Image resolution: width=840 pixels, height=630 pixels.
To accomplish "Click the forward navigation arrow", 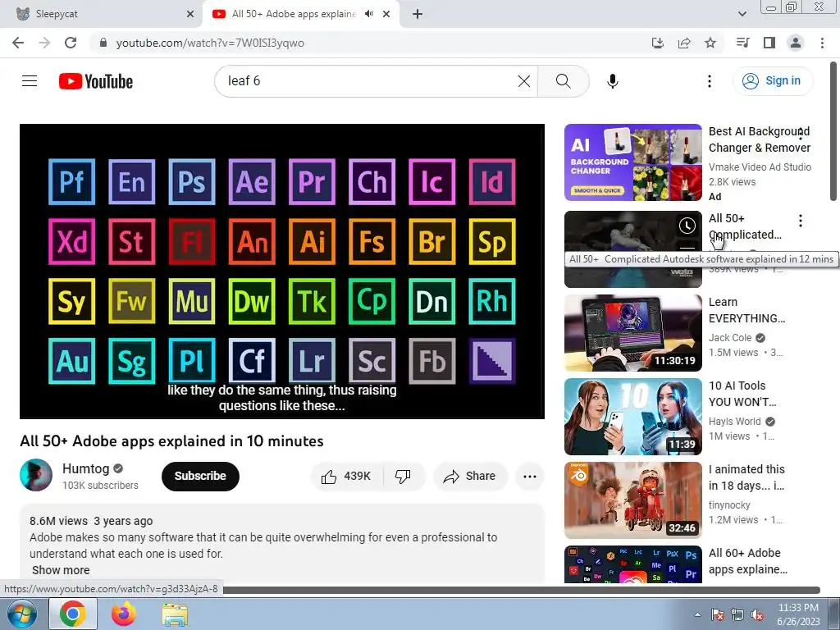I will click(44, 43).
